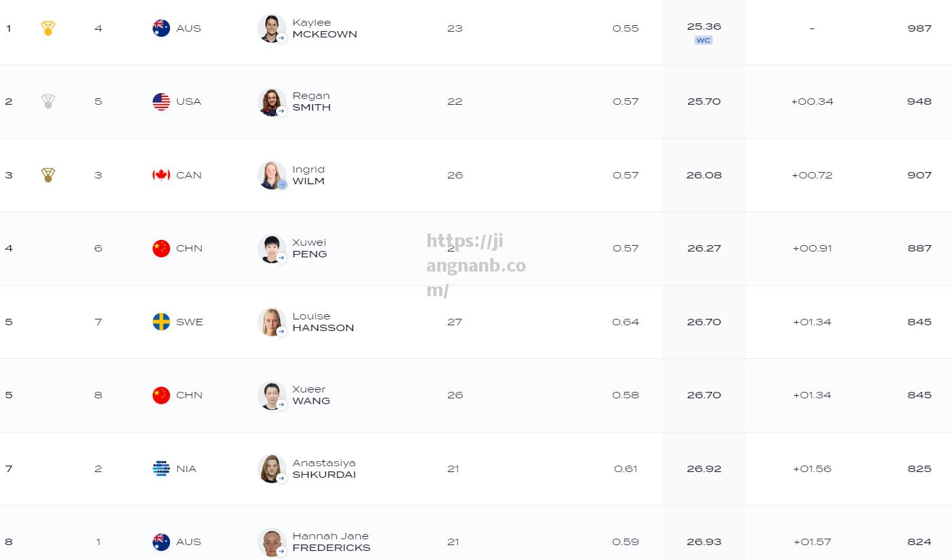Image resolution: width=952 pixels, height=560 pixels.
Task: Click Louise Hansson's profile arrow badge
Action: click(281, 332)
